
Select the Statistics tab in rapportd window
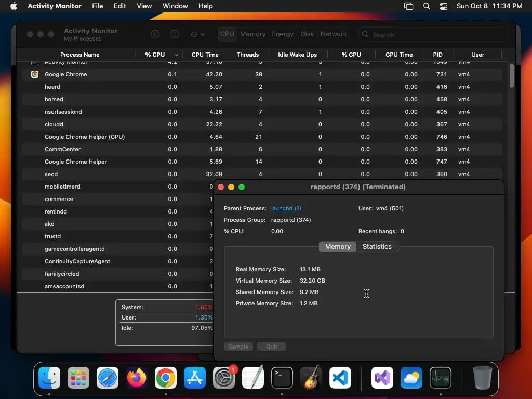[x=377, y=247]
